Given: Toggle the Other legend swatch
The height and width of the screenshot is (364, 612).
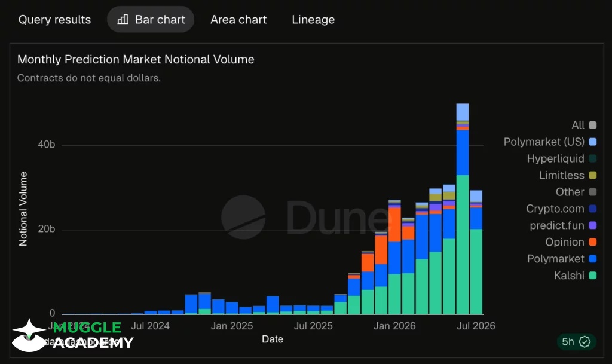Looking at the screenshot, I should point(592,192).
